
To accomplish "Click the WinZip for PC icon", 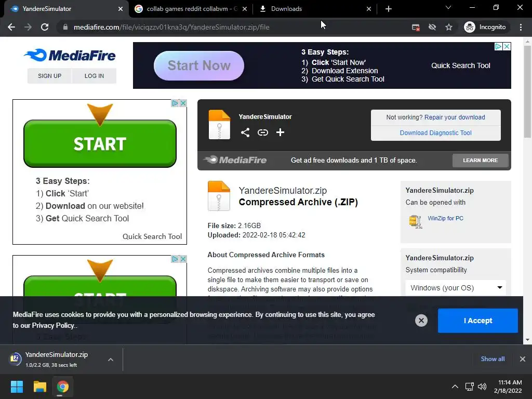I will click(415, 221).
